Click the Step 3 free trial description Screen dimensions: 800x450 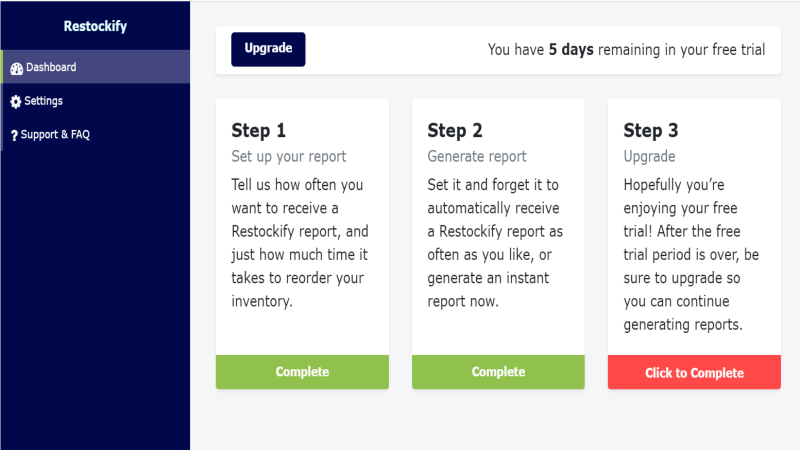pos(691,254)
